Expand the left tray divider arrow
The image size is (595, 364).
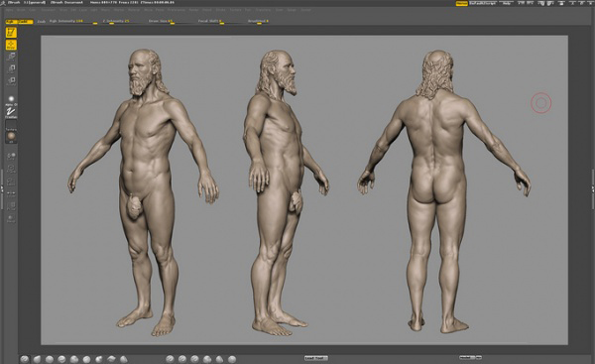click(2, 188)
